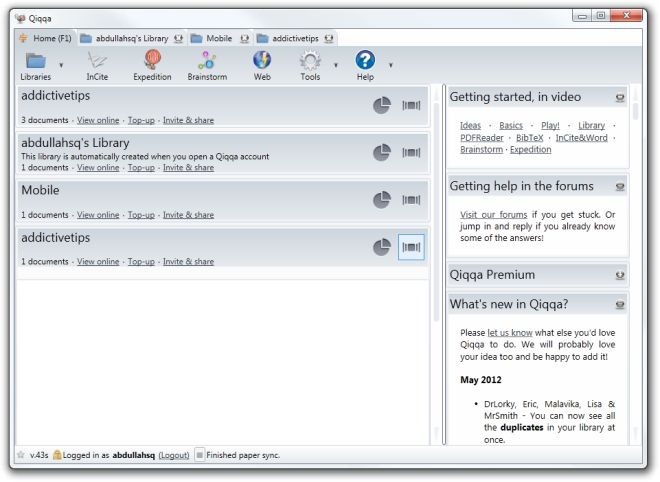Expand the Qiqqa Premium section
Screen dimensions: 660x482
point(620,275)
